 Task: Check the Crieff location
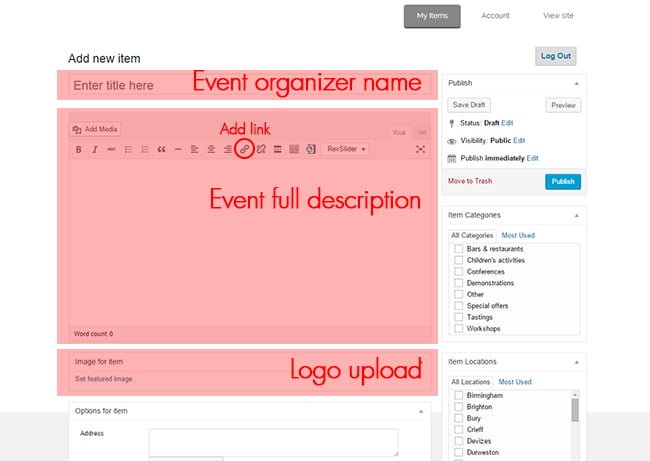click(x=458, y=429)
